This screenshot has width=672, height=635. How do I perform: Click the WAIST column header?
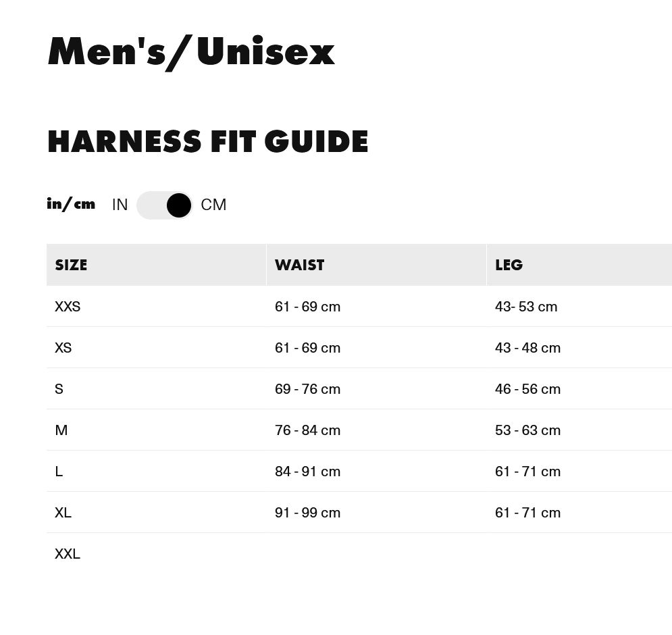[x=299, y=265]
